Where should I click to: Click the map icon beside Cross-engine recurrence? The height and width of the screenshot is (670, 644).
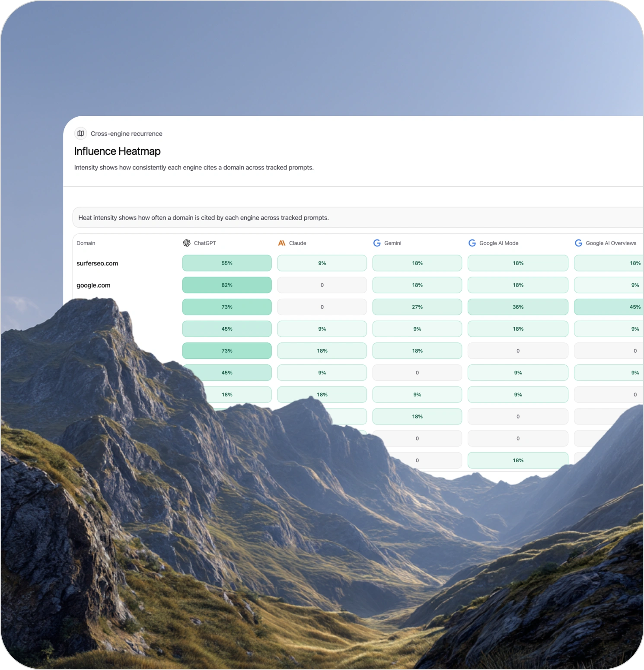80,134
